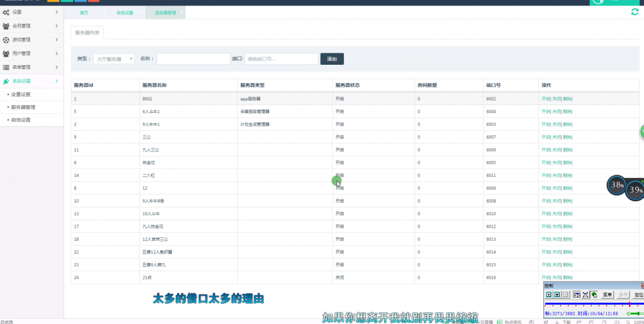Click the soccer ball icon beside 游戏管理
644x324 pixels.
[x=6, y=40]
